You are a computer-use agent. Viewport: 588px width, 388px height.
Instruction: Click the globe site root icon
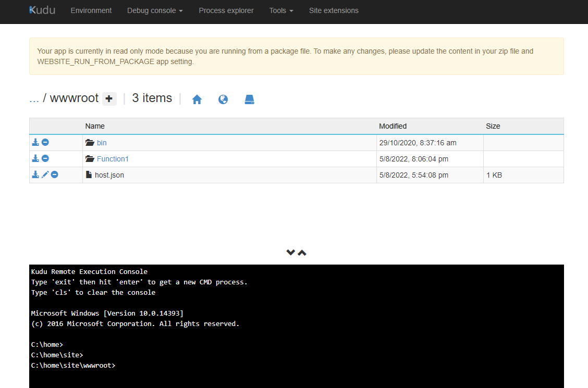click(223, 99)
